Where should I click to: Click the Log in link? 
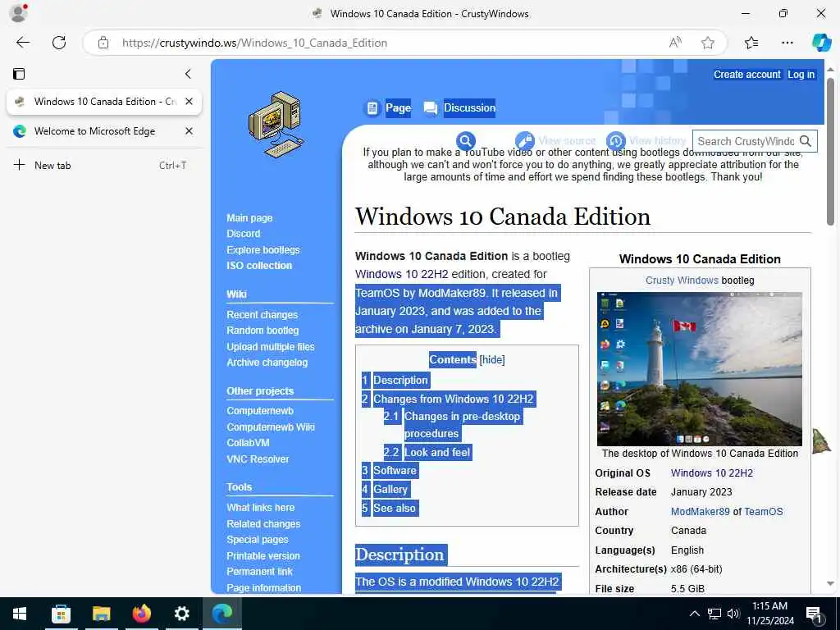pos(801,75)
